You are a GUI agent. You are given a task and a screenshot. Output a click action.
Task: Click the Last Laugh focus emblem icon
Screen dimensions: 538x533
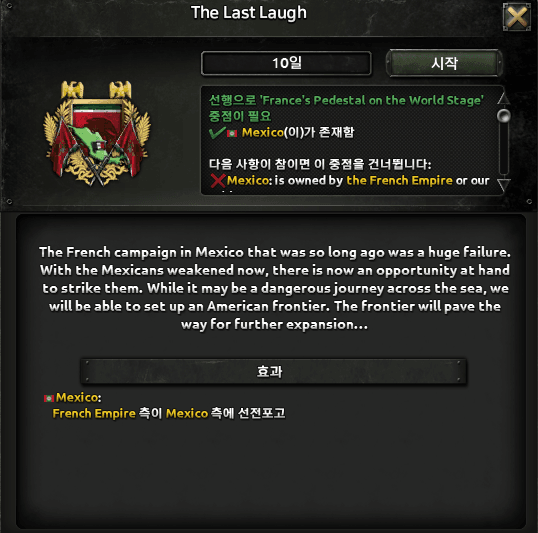pyautogui.click(x=97, y=133)
